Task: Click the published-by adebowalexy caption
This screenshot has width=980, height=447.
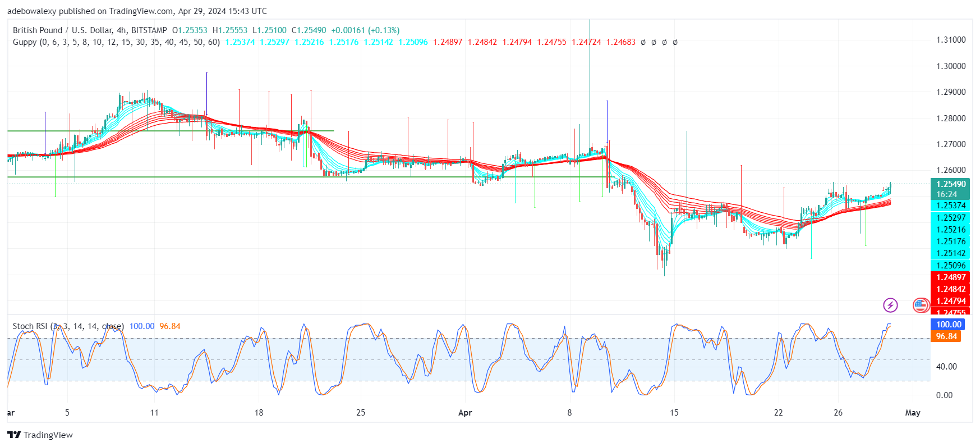Action: click(x=137, y=11)
